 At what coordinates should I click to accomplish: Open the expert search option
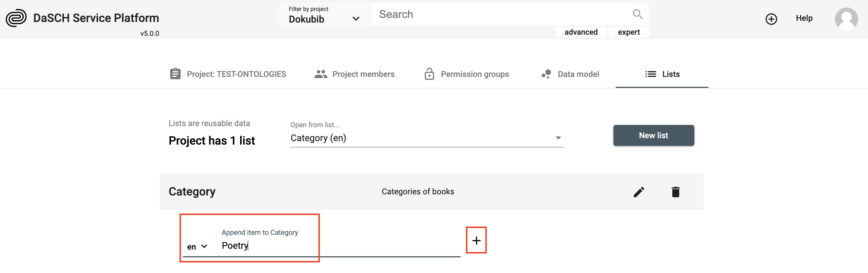pyautogui.click(x=628, y=32)
